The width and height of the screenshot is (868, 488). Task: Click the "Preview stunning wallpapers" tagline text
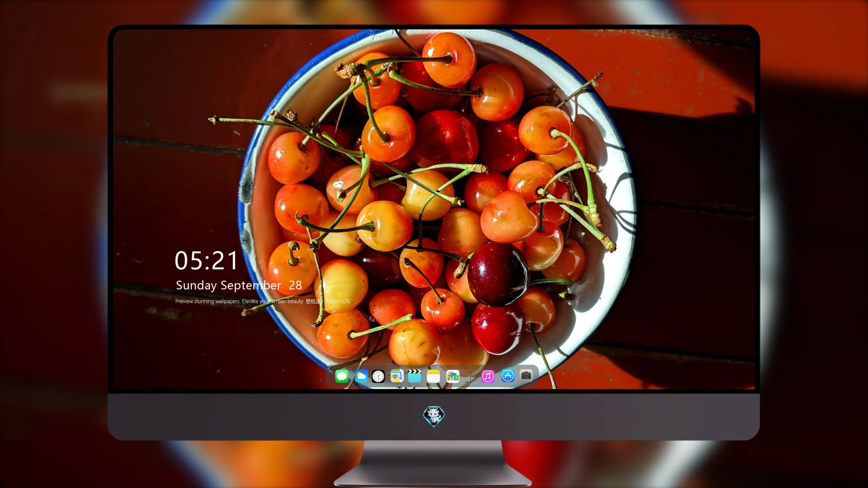pos(262,301)
